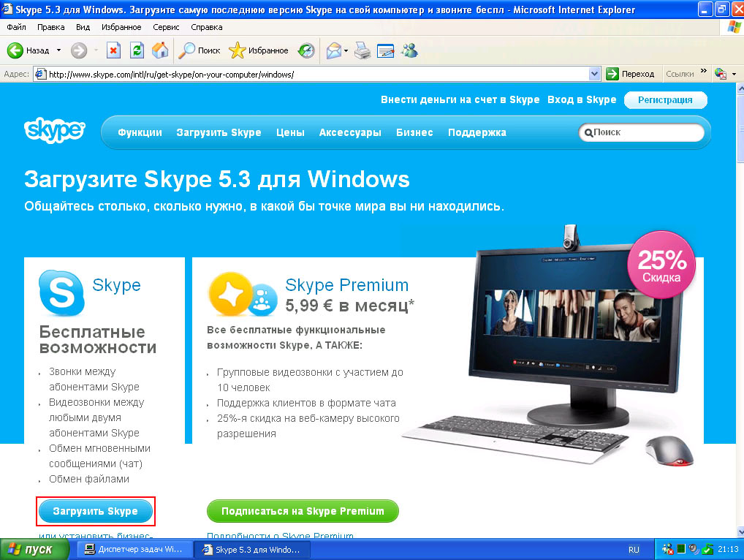The image size is (744, 560).
Task: Click the blue Skype S icon
Action: (61, 293)
